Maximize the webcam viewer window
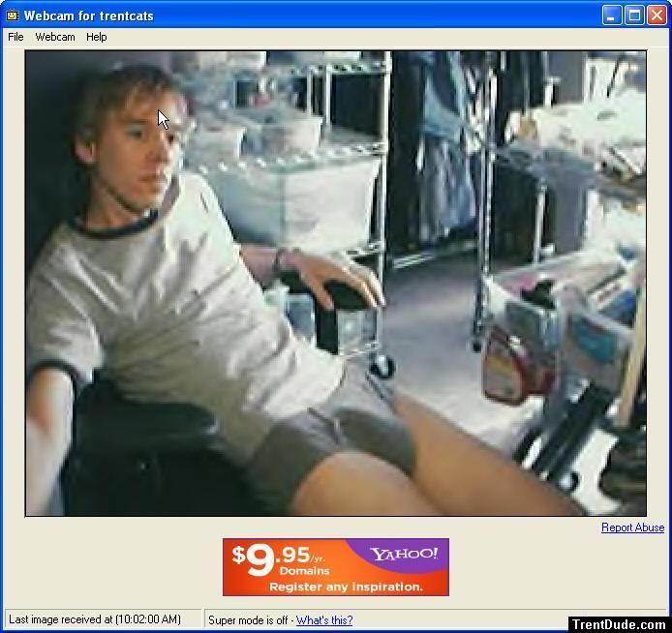 (634, 15)
